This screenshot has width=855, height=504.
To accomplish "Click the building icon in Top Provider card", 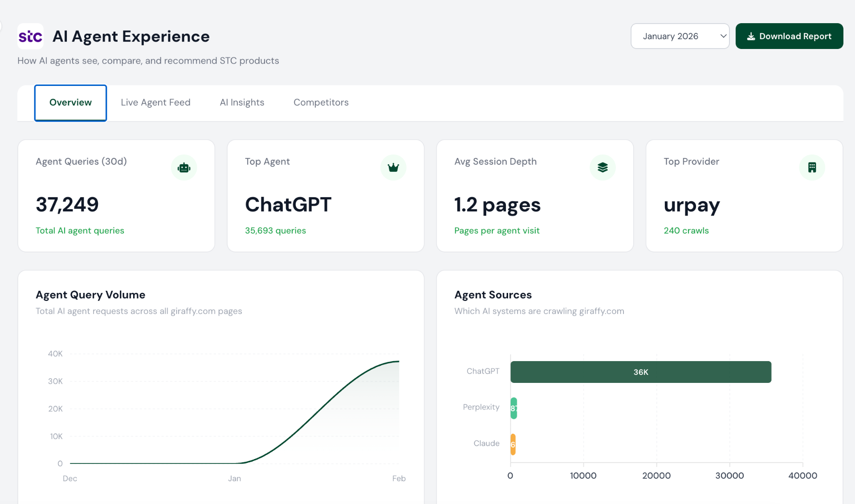I will click(812, 168).
